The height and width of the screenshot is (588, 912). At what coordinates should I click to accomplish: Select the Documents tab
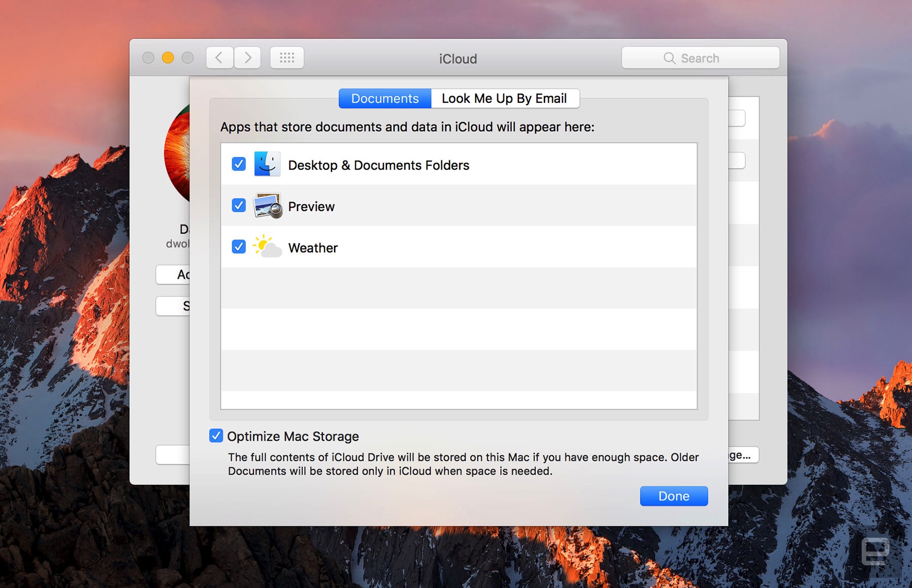(x=385, y=98)
